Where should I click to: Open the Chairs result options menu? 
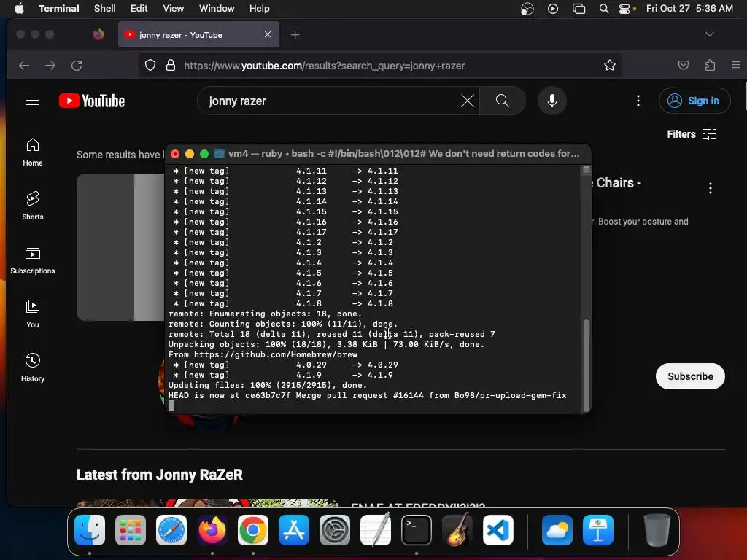coord(710,188)
